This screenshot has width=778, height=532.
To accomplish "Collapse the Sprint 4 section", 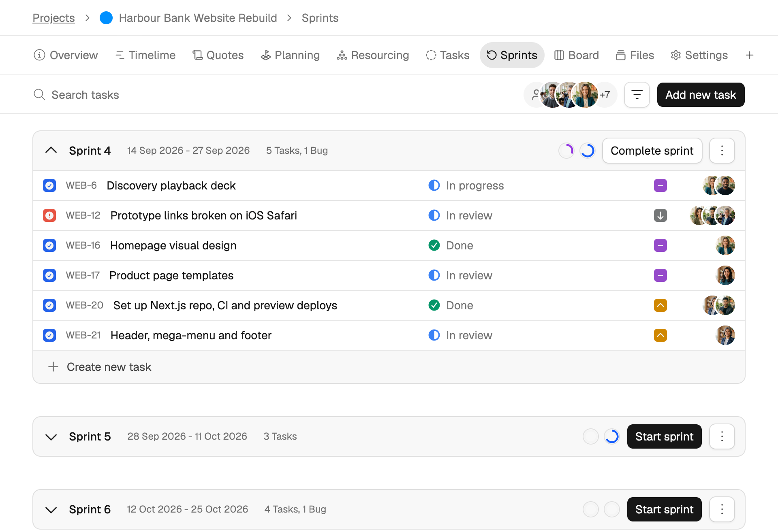I will (51, 150).
